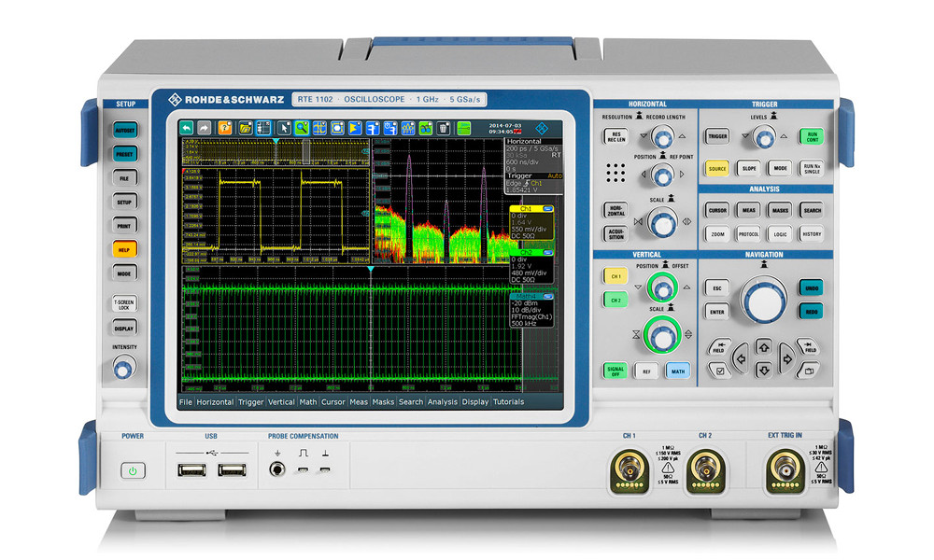Open the Vertical menu on screen
Screen dimensions: 934x560
pos(281,402)
